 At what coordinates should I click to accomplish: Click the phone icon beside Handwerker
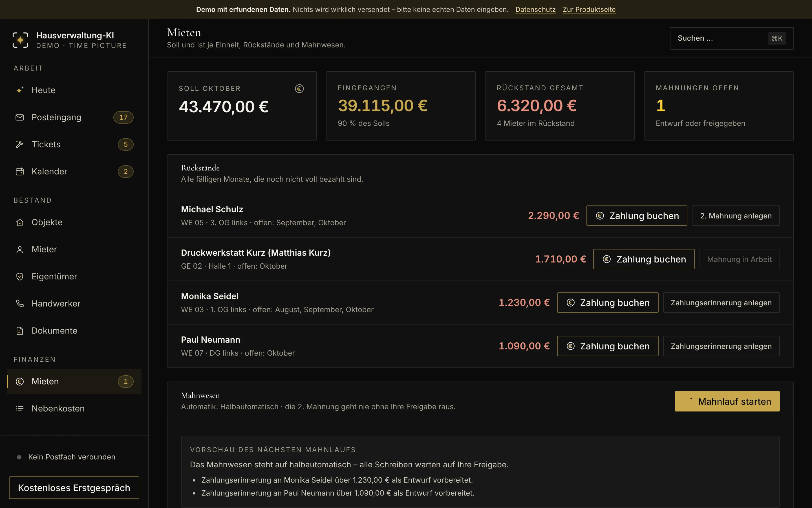20,303
